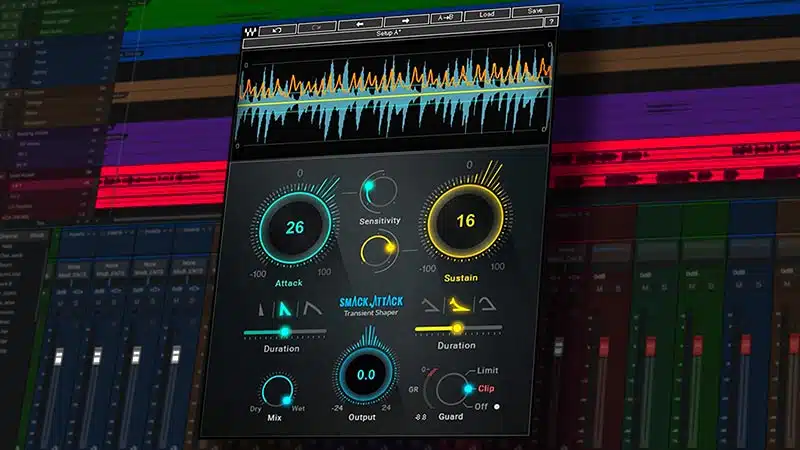Toggle the Setup A label

[x=388, y=33]
